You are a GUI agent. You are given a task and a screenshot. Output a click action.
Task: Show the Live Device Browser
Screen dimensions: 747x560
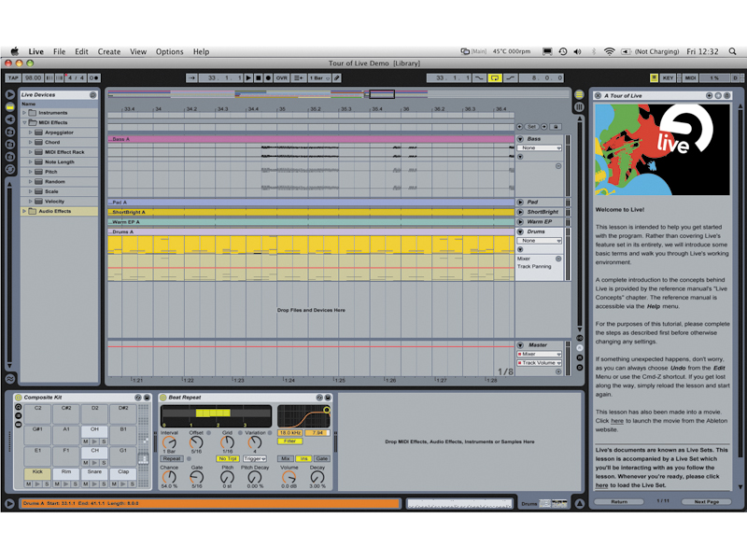click(x=9, y=107)
